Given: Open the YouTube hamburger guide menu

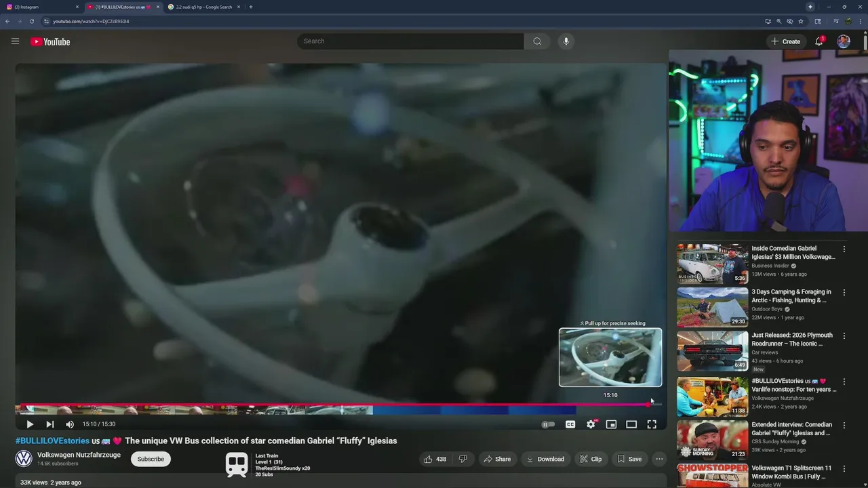Looking at the screenshot, I should (15, 41).
